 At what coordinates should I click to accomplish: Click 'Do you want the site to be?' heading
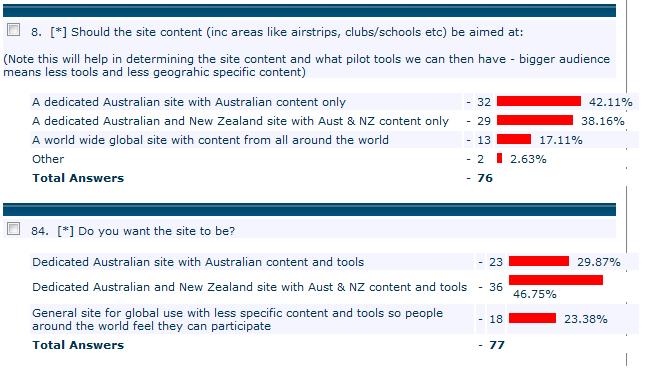(x=156, y=231)
